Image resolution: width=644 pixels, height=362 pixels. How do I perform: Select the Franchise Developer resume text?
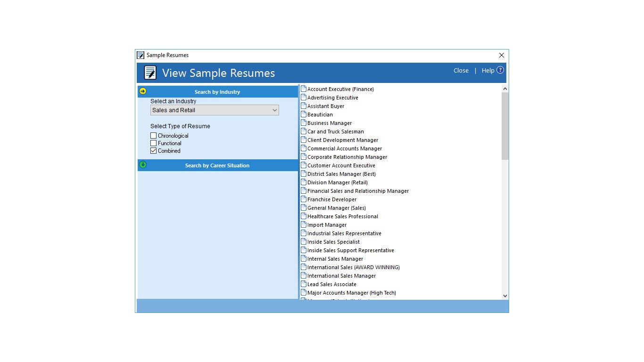pyautogui.click(x=332, y=199)
